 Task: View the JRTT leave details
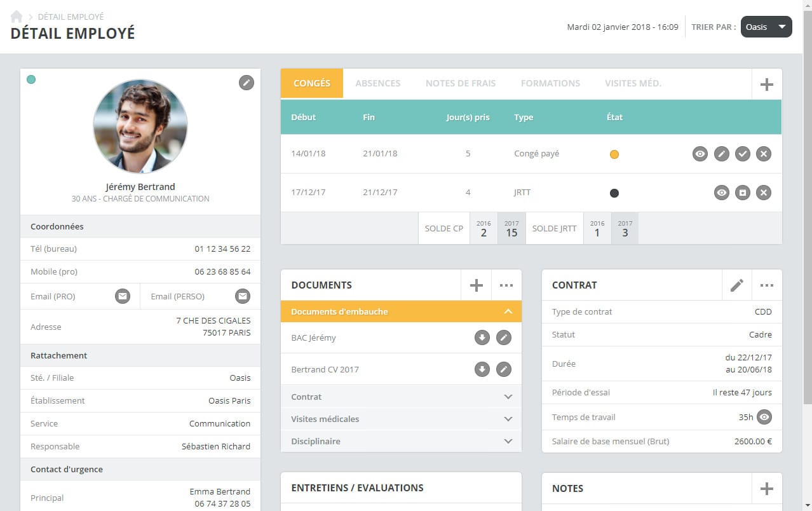(721, 193)
